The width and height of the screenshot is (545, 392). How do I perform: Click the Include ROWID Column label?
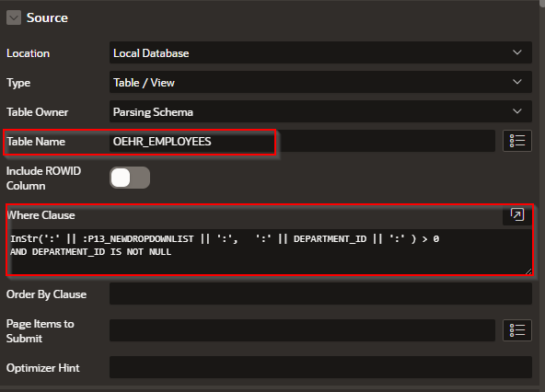[x=43, y=179]
